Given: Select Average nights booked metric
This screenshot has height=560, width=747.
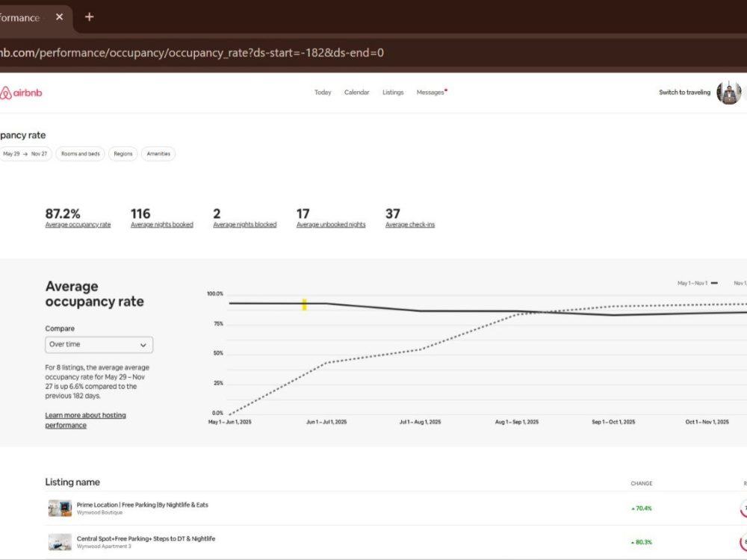Looking at the screenshot, I should 162,225.
